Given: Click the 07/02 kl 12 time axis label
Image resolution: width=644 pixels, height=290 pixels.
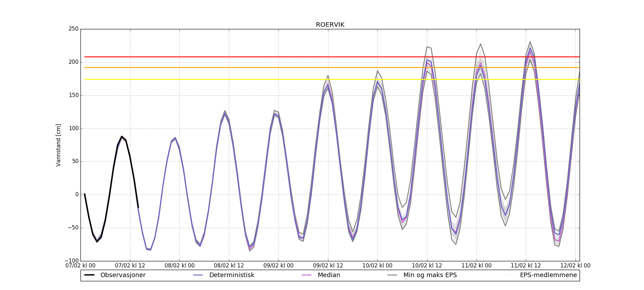Looking at the screenshot, I should 130,266.
